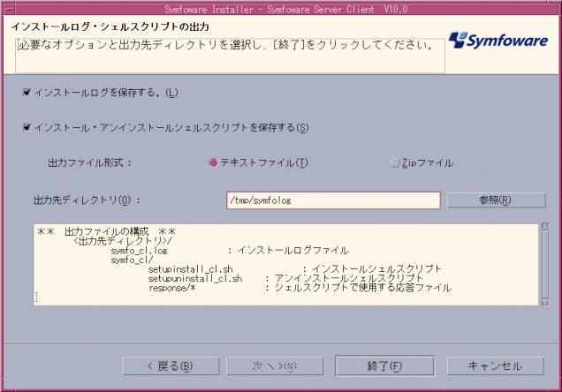This screenshot has height=392, width=562.
Task: Open the 参照(R) browse dialog
Action: 497,200
